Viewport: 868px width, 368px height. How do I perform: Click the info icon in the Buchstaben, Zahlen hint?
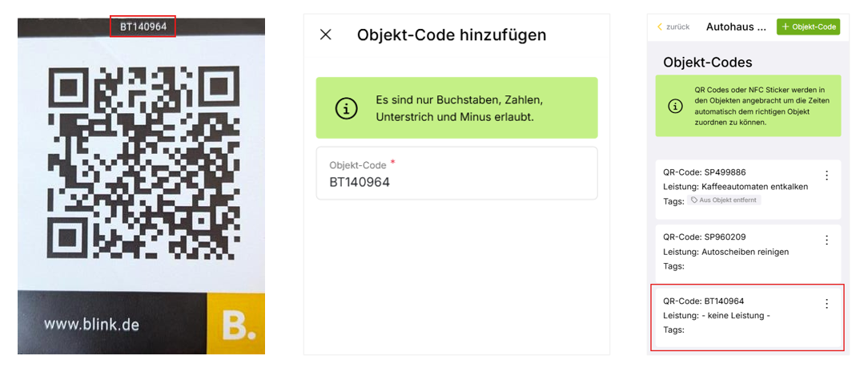pos(347,108)
